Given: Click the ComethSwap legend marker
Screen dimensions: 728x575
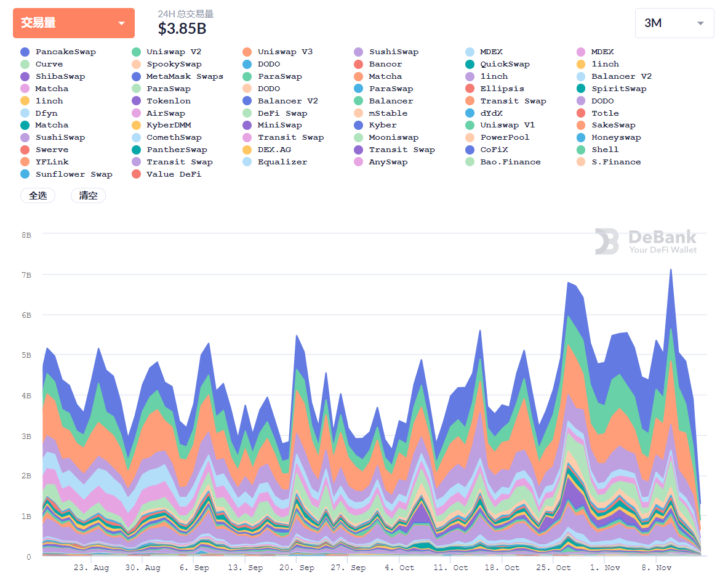Looking at the screenshot, I should click(x=136, y=137).
